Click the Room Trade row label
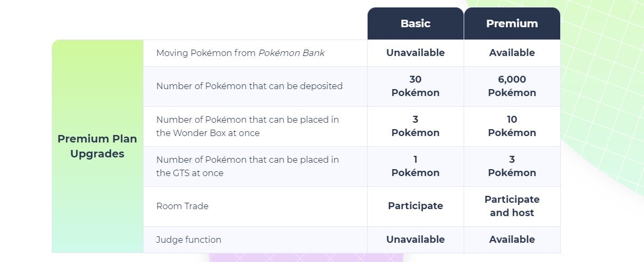 click(x=182, y=206)
